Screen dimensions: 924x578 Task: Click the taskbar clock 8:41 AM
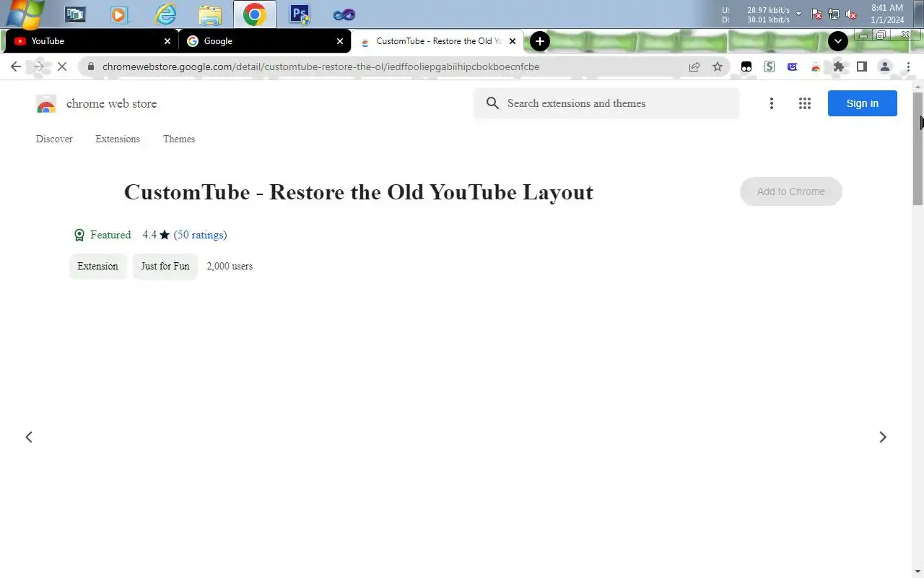(x=887, y=8)
